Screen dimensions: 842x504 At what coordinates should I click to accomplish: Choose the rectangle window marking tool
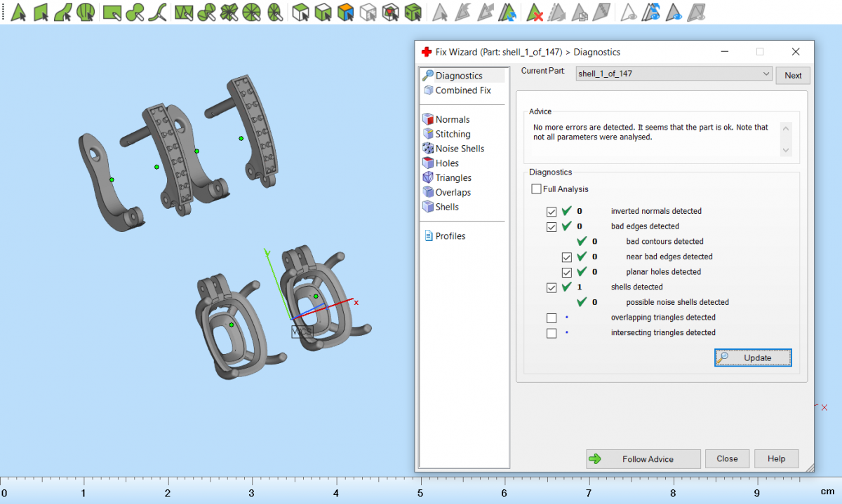pyautogui.click(x=111, y=12)
